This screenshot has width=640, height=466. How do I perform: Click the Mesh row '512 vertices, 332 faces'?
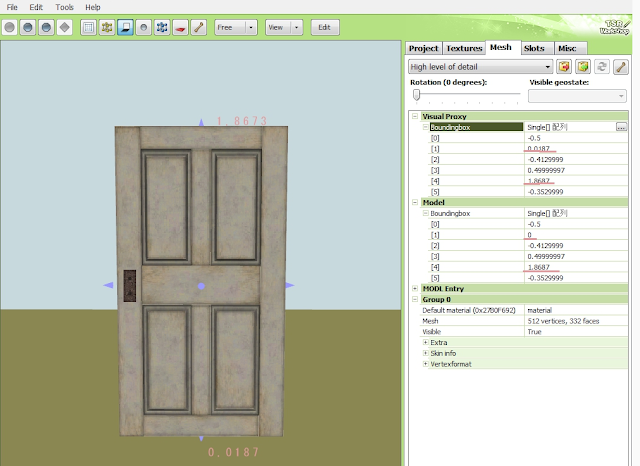pos(563,321)
